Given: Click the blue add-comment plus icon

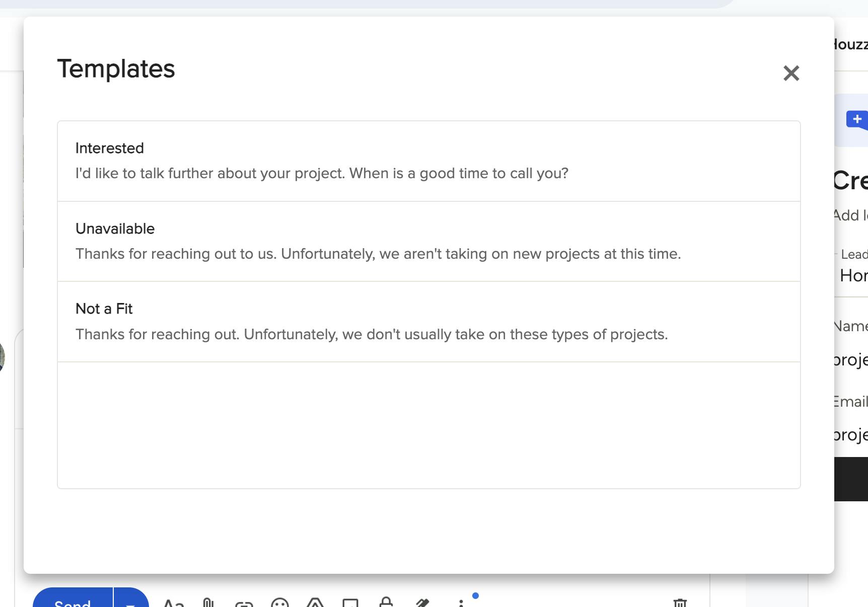Looking at the screenshot, I should click(x=857, y=120).
